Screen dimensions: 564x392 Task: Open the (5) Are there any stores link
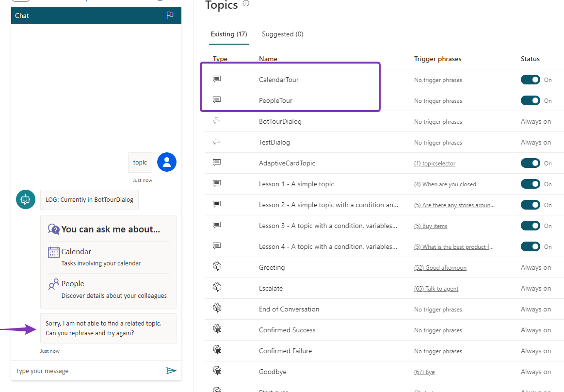(454, 205)
